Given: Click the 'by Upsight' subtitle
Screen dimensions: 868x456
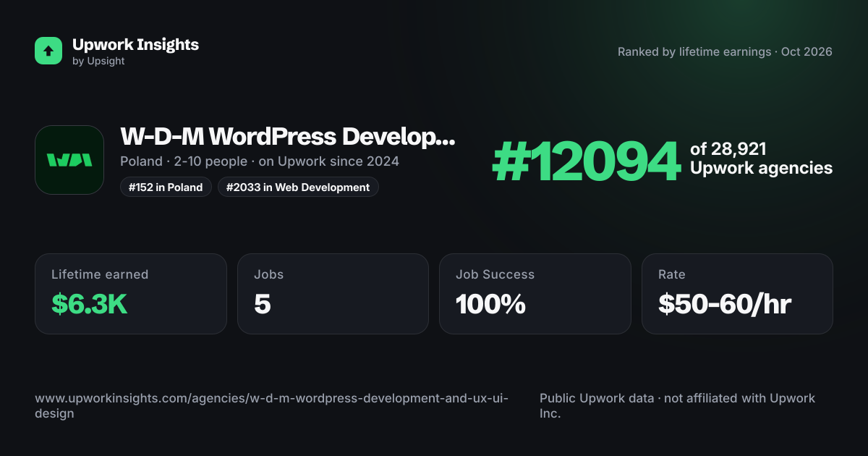Looking at the screenshot, I should click(x=98, y=62).
